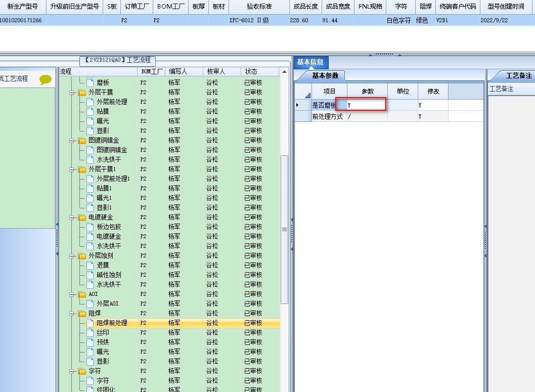Click the 前处理方式 parameter value cell
Viewport: 535px width, 392px height.
(367, 116)
